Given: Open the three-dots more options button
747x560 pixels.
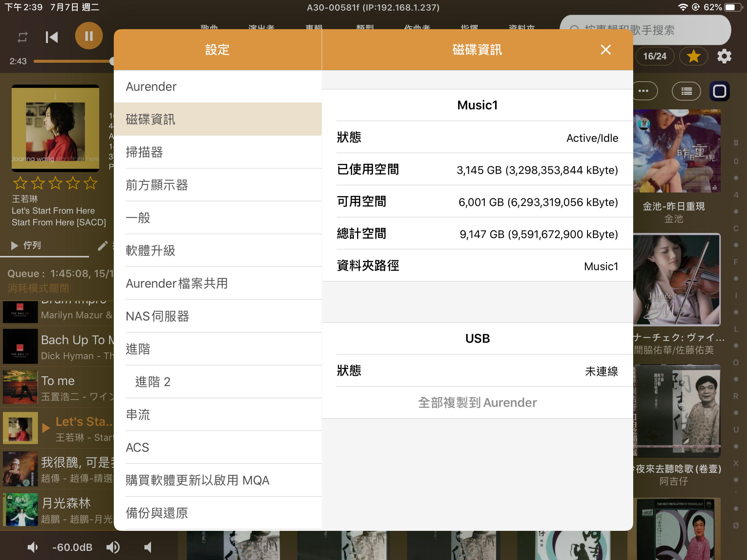Looking at the screenshot, I should click(x=644, y=91).
